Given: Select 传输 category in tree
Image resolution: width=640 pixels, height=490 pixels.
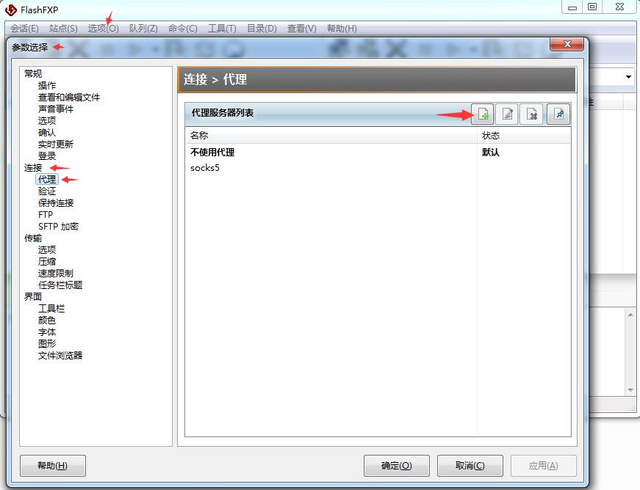Looking at the screenshot, I should [33, 238].
